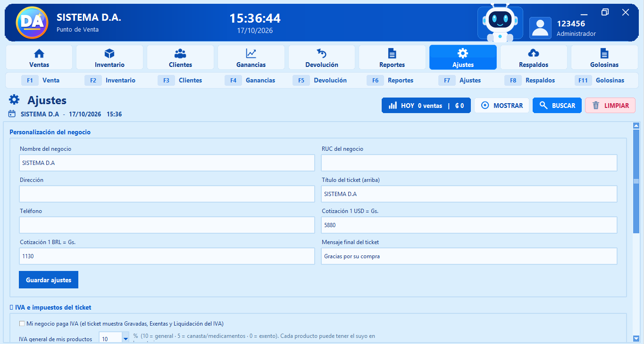This screenshot has height=344, width=644.
Task: Click the robot assistant icon
Action: coord(500,23)
